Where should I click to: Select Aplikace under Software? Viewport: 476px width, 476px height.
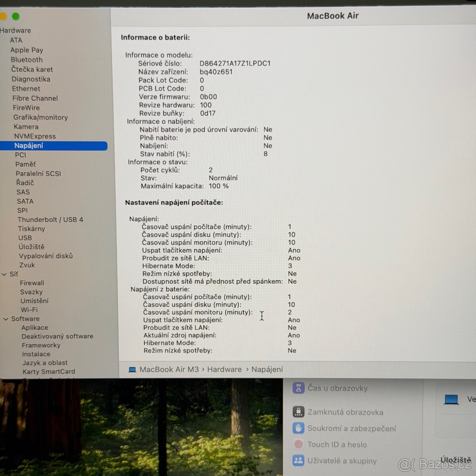35,327
